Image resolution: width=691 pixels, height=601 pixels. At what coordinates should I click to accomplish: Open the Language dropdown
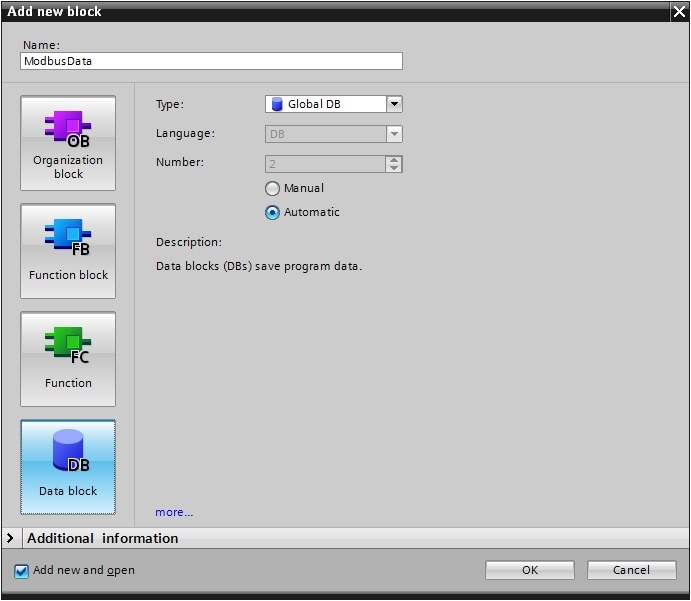point(334,134)
